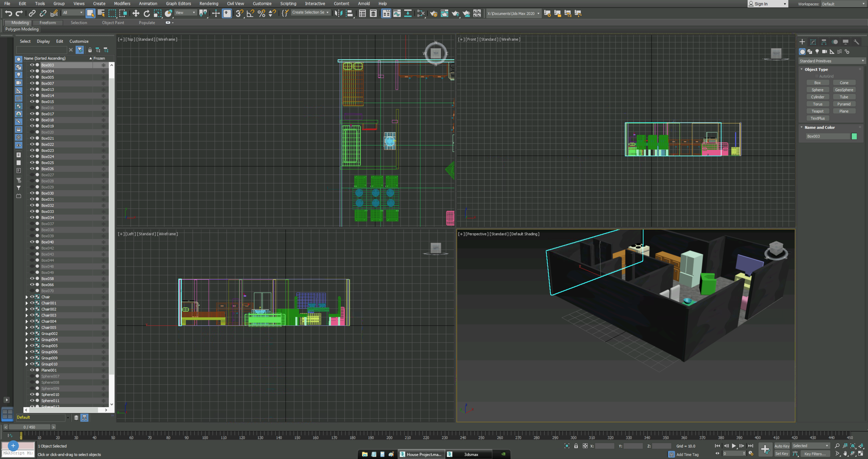Switch to the Freeform ribbon tab
The width and height of the screenshot is (868, 459).
coord(47,23)
